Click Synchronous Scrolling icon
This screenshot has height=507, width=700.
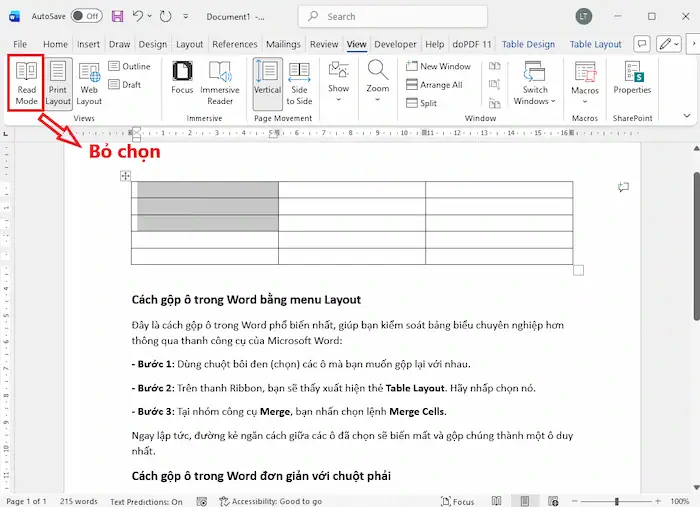point(494,84)
